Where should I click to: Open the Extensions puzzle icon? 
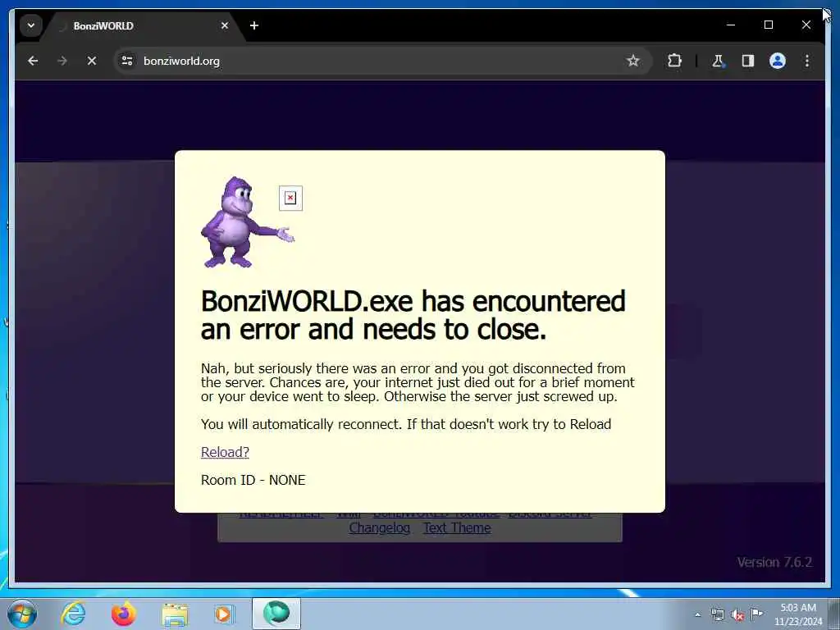point(674,61)
